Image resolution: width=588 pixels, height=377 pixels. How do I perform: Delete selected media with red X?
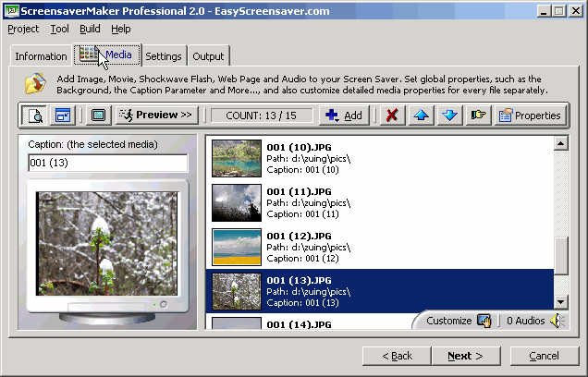pyautogui.click(x=392, y=116)
